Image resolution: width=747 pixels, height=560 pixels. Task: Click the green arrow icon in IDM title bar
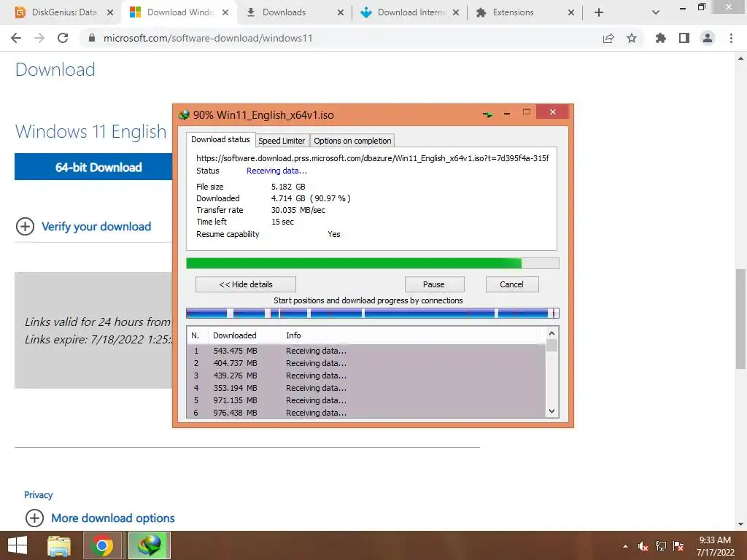pyautogui.click(x=487, y=114)
